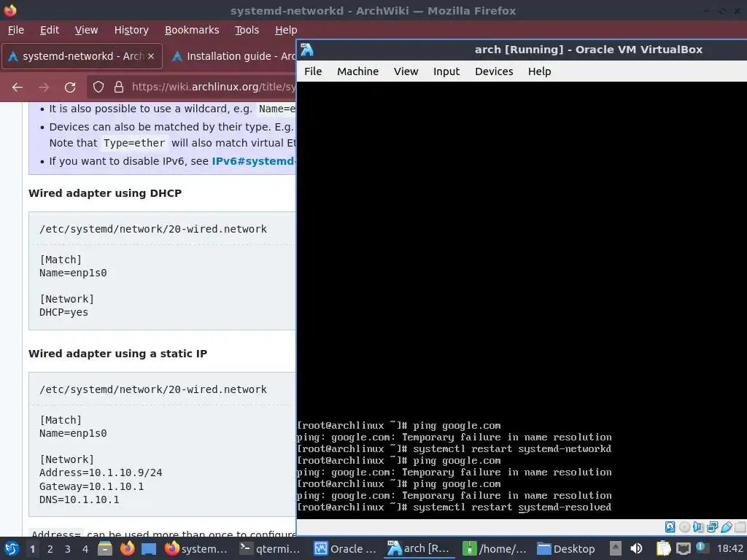Activate the Firefox systemd taskbar entry
The height and width of the screenshot is (560, 747).
pos(196,549)
